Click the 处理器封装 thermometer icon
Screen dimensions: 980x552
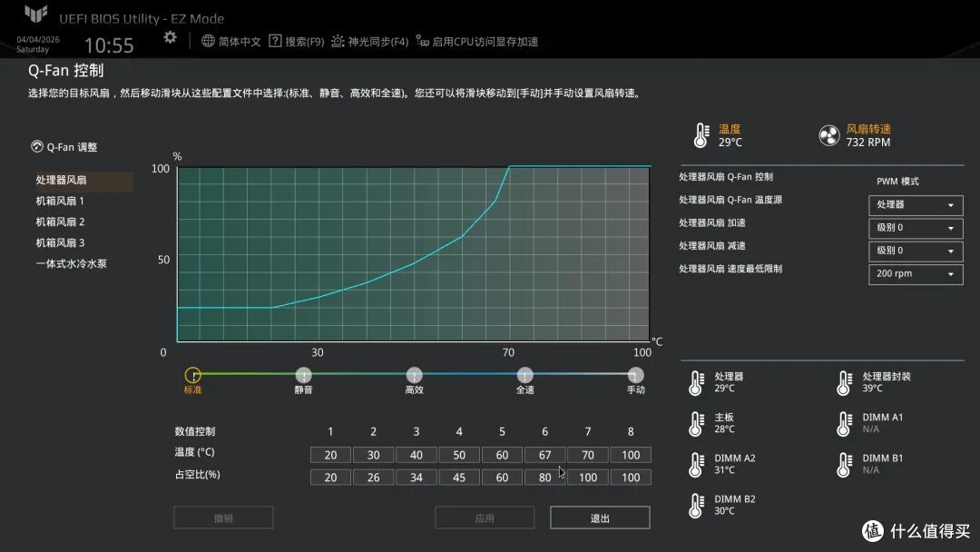tap(844, 382)
